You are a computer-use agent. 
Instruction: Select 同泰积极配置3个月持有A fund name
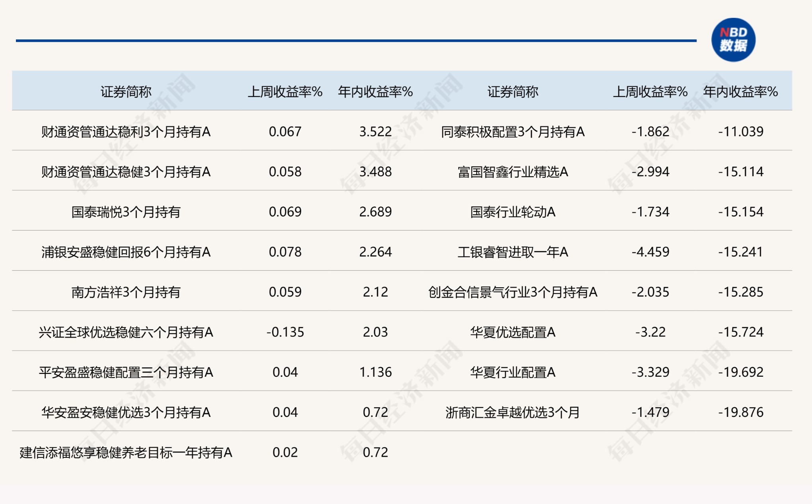pyautogui.click(x=512, y=132)
